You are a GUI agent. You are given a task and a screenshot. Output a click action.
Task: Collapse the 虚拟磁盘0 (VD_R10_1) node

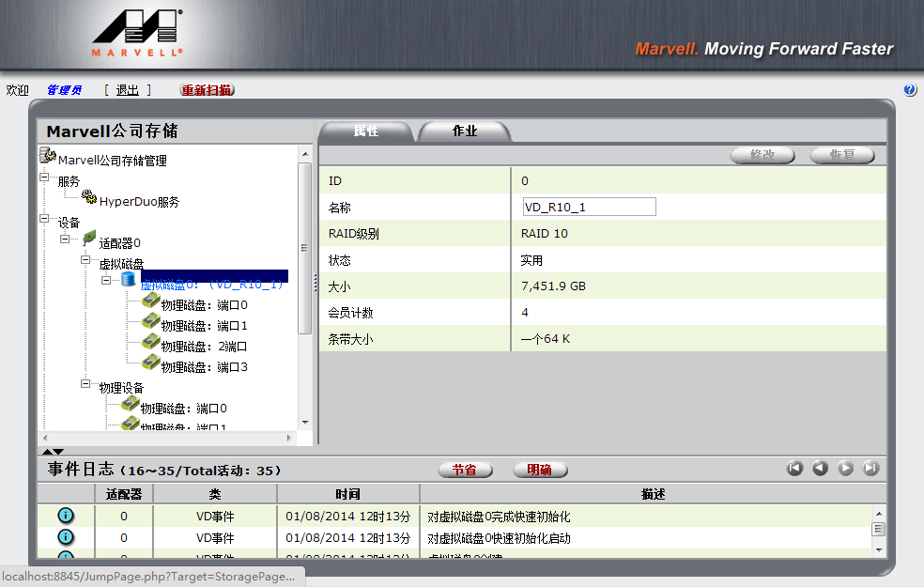(x=106, y=280)
